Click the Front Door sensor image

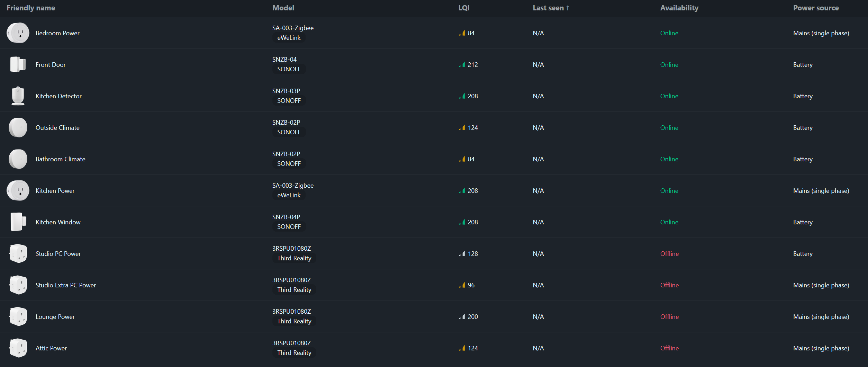18,65
